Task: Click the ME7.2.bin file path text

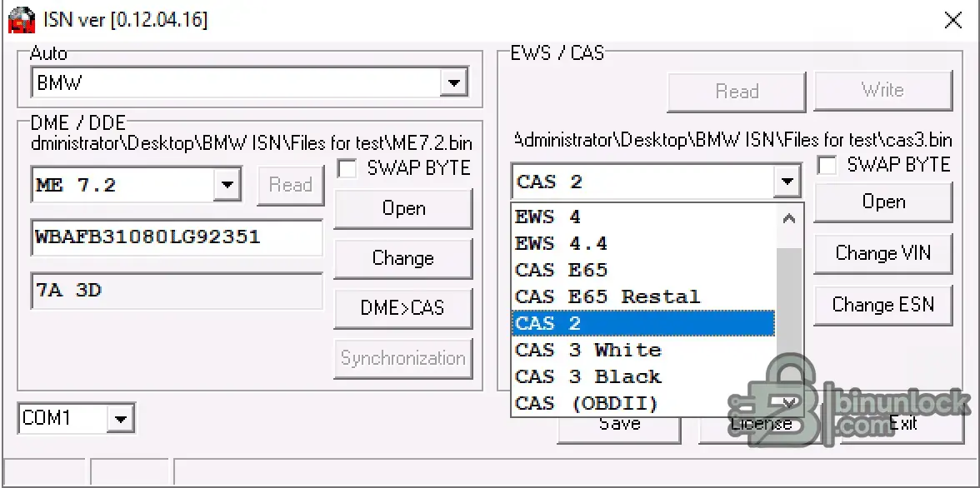Action: tap(252, 143)
